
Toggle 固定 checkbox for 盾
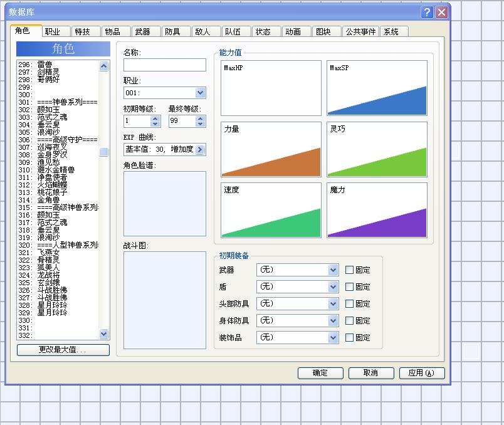[x=349, y=286]
